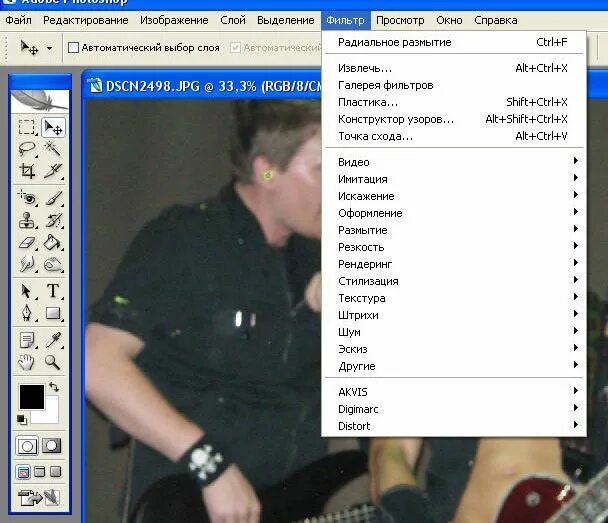Select the Clone Stamp tool
This screenshot has height=523, width=608.
tap(27, 220)
